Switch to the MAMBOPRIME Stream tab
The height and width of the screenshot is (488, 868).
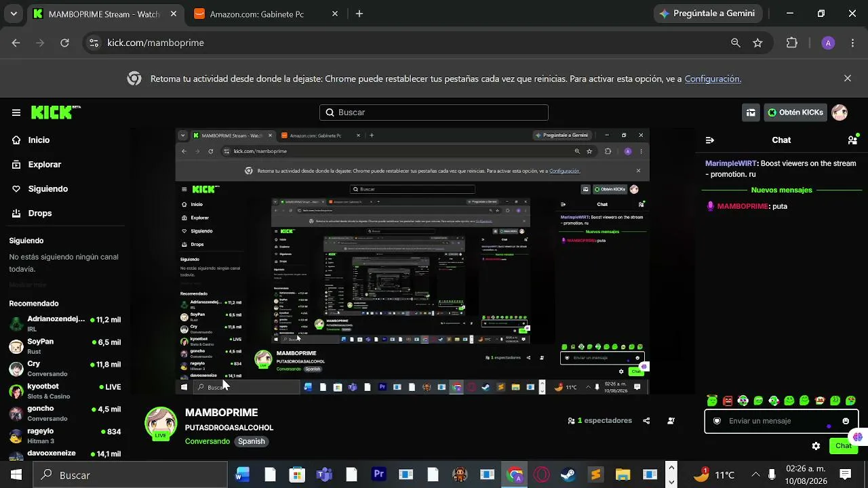click(x=104, y=14)
